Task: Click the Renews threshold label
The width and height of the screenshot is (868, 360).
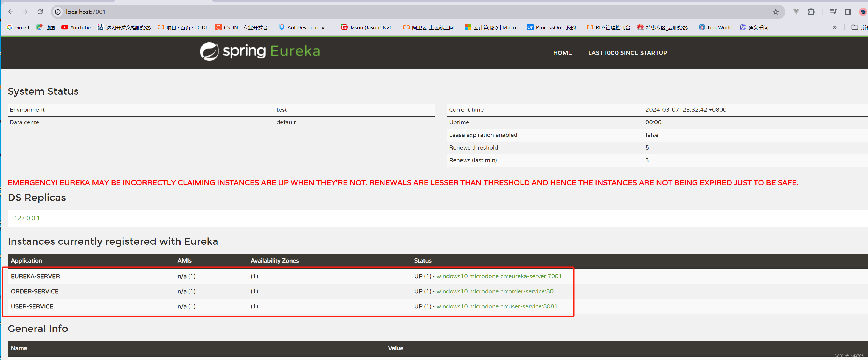Action: [x=473, y=148]
